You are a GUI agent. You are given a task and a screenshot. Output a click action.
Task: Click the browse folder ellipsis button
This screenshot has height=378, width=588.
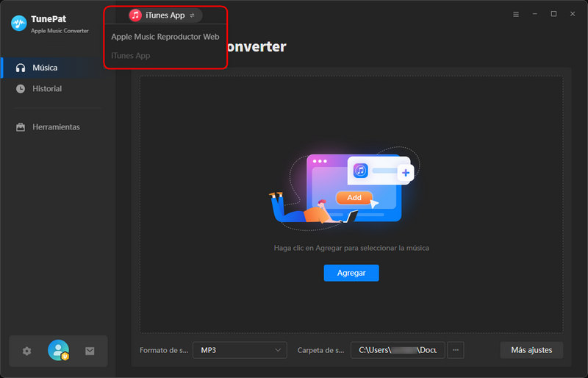456,350
